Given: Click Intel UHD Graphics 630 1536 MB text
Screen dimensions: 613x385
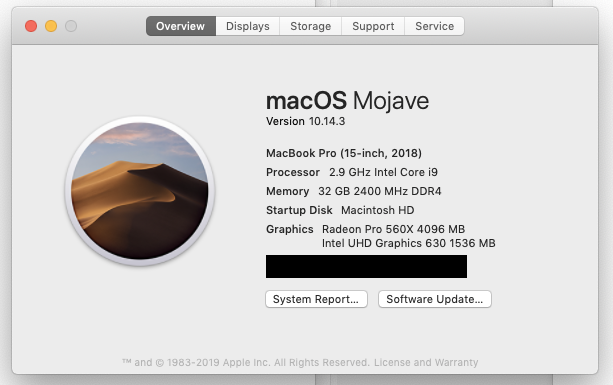Looking at the screenshot, I should pyautogui.click(x=409, y=243).
